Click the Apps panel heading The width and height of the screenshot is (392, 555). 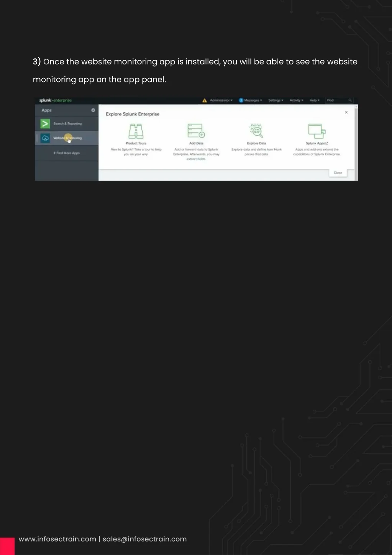(46, 110)
